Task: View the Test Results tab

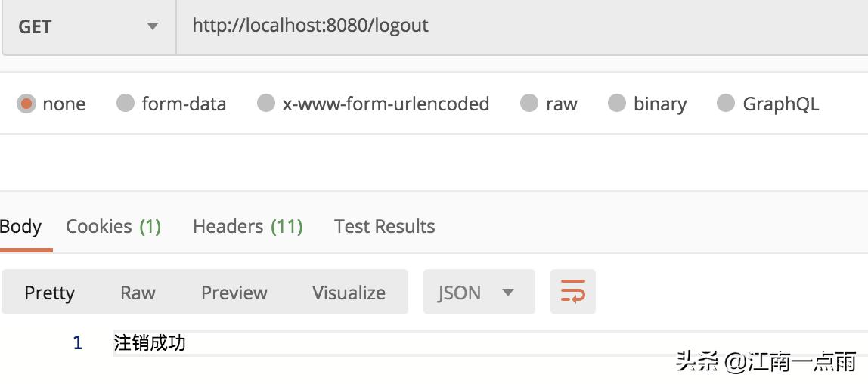Action: coord(385,226)
